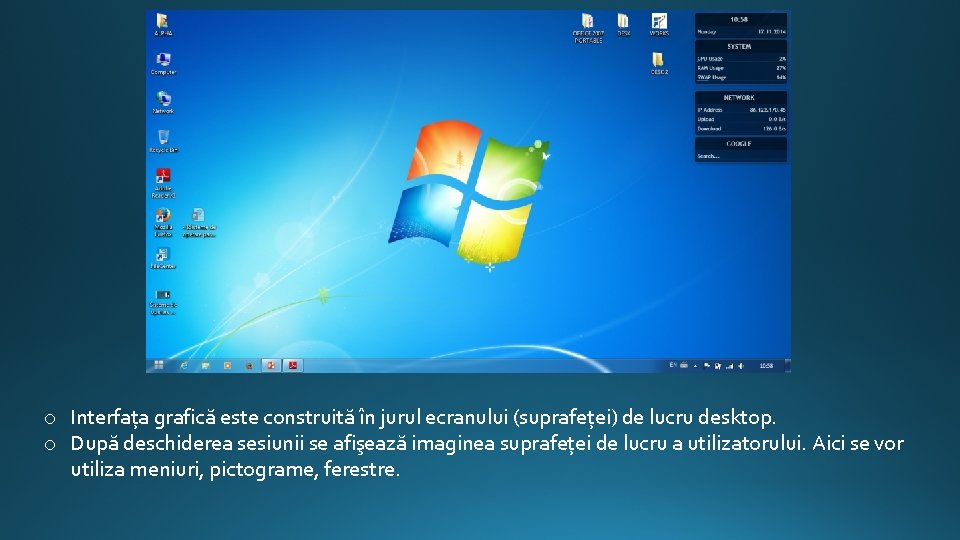Click the NETWORK widget header
Viewport: 960px width, 540px height.
[x=739, y=98]
